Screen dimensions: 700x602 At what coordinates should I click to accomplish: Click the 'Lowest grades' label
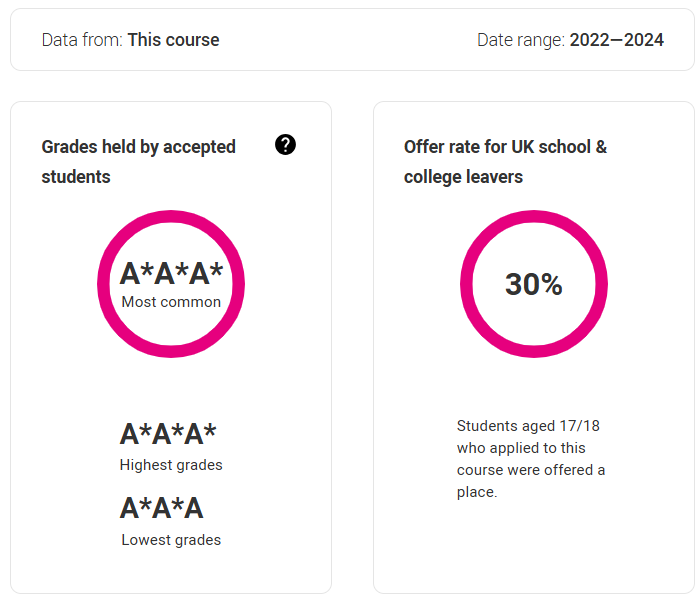(x=171, y=540)
